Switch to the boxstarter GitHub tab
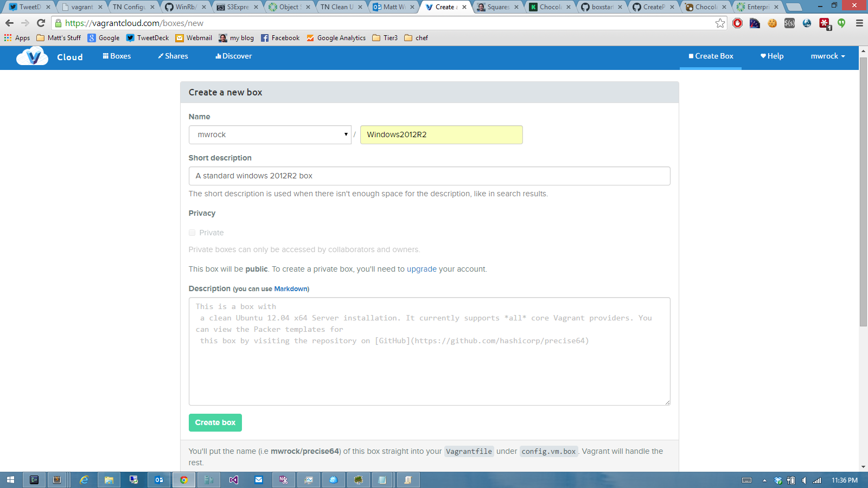The width and height of the screenshot is (868, 488). [x=601, y=7]
